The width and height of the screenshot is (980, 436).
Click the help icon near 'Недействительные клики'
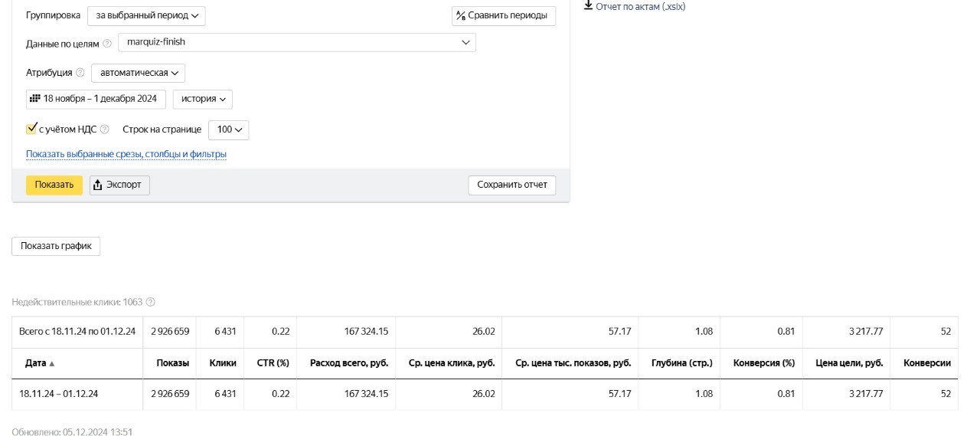coord(150,302)
